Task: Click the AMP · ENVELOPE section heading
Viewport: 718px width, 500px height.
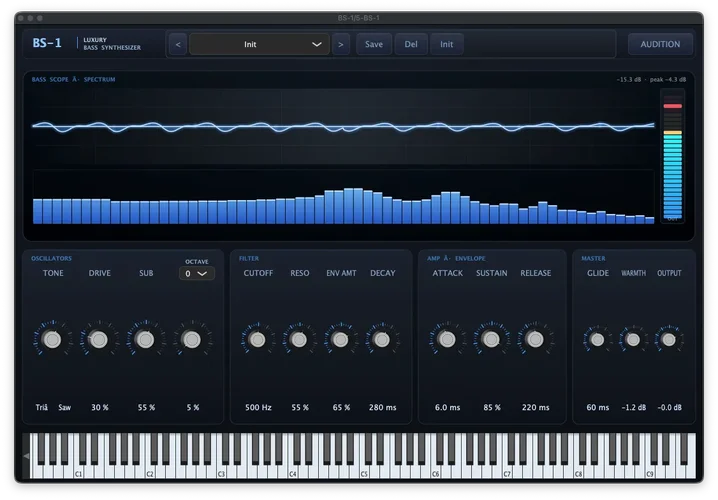Action: pyautogui.click(x=456, y=258)
